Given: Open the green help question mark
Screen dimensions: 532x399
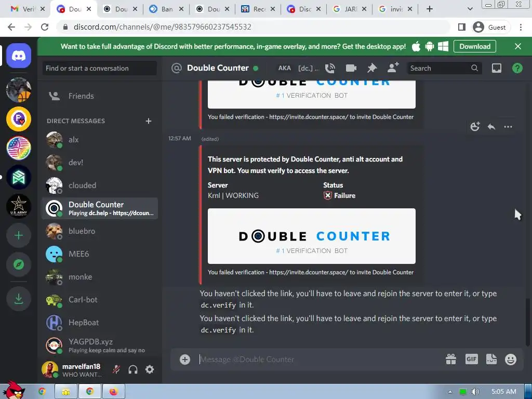Looking at the screenshot, I should 517,68.
